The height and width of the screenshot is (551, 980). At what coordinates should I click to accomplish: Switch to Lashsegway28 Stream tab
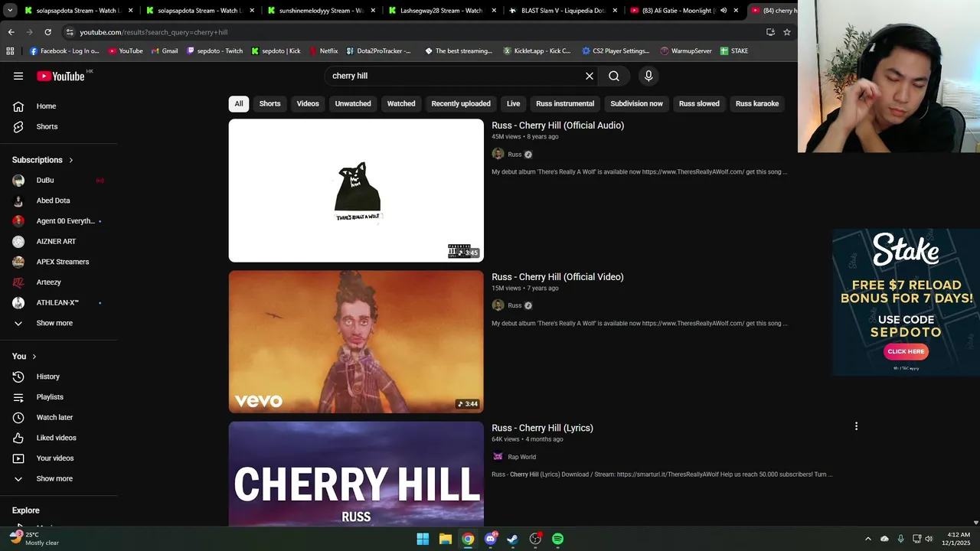(440, 11)
